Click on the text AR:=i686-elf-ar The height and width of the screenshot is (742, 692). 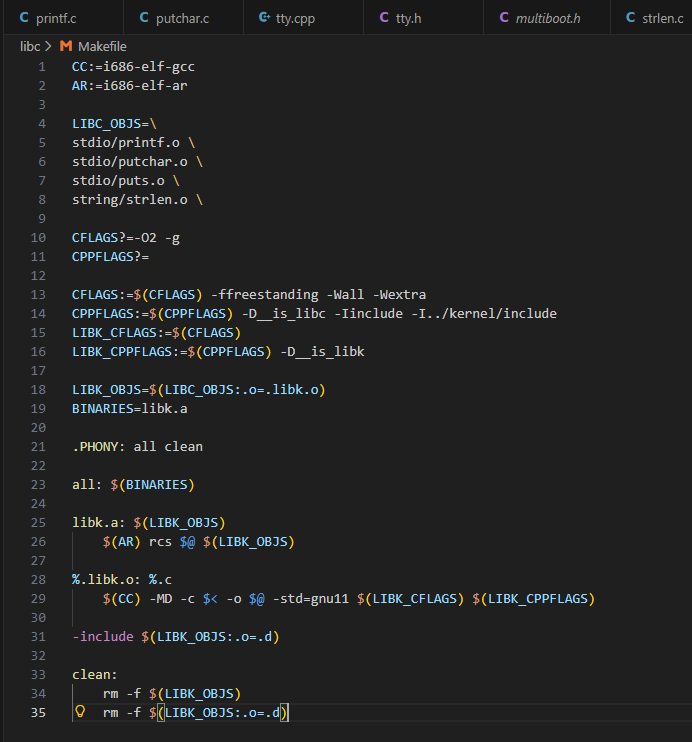[130, 86]
